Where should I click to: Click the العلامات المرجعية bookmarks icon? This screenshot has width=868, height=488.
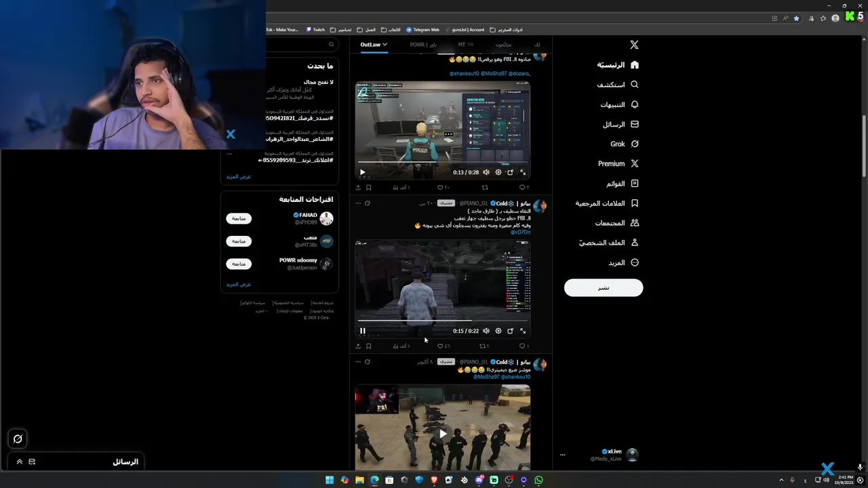coord(635,203)
